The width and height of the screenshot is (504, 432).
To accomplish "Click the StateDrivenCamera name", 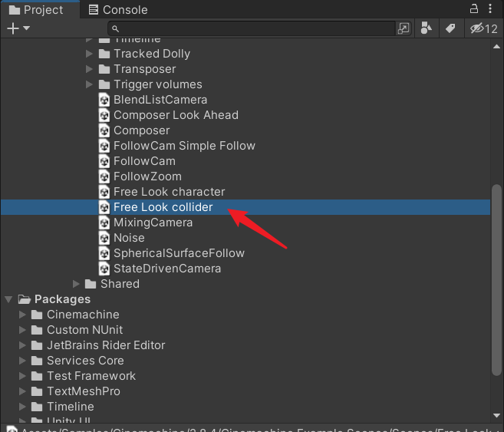I will [167, 269].
